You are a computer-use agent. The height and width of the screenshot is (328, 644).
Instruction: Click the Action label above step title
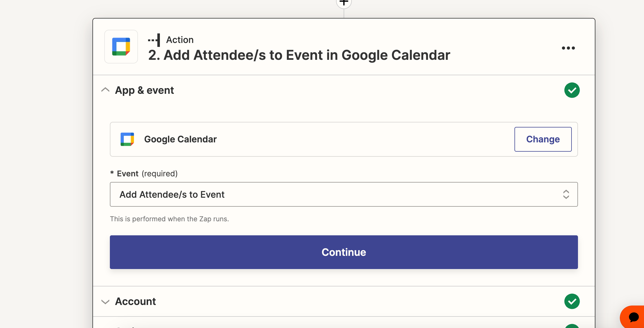tap(180, 40)
